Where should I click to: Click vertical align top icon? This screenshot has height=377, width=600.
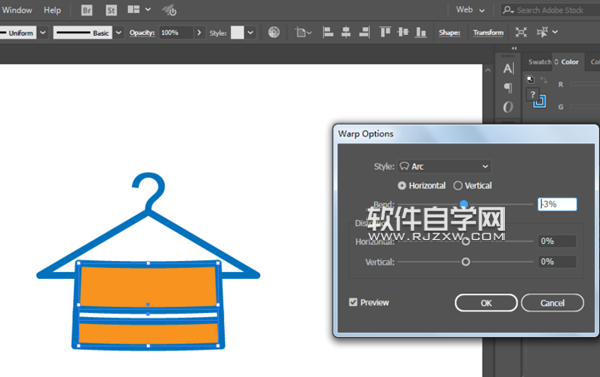click(385, 32)
